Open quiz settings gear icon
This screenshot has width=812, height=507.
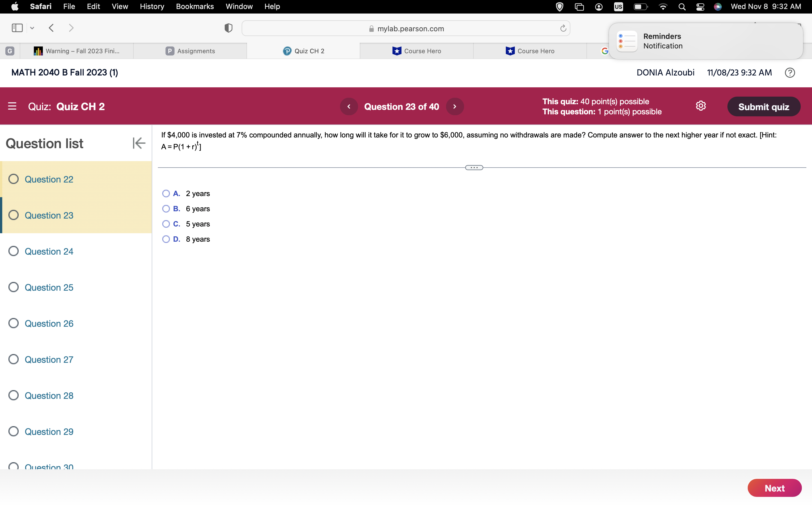tap(701, 106)
